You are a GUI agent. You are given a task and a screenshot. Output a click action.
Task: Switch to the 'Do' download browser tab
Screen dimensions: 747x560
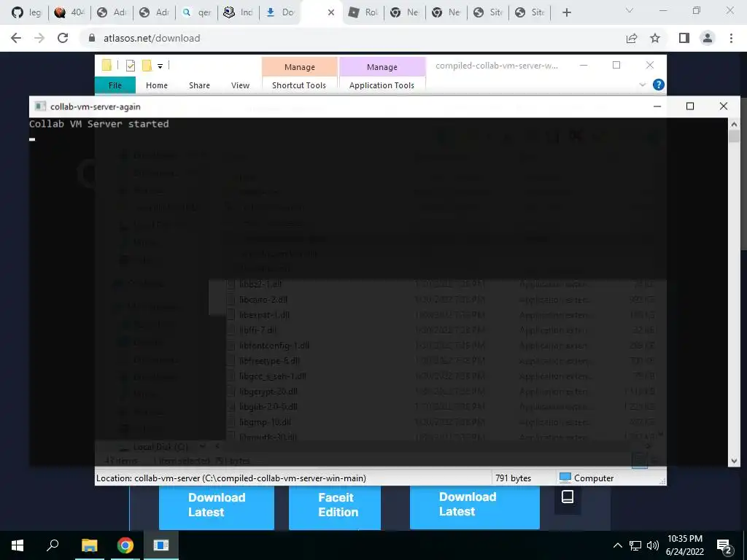click(x=279, y=12)
